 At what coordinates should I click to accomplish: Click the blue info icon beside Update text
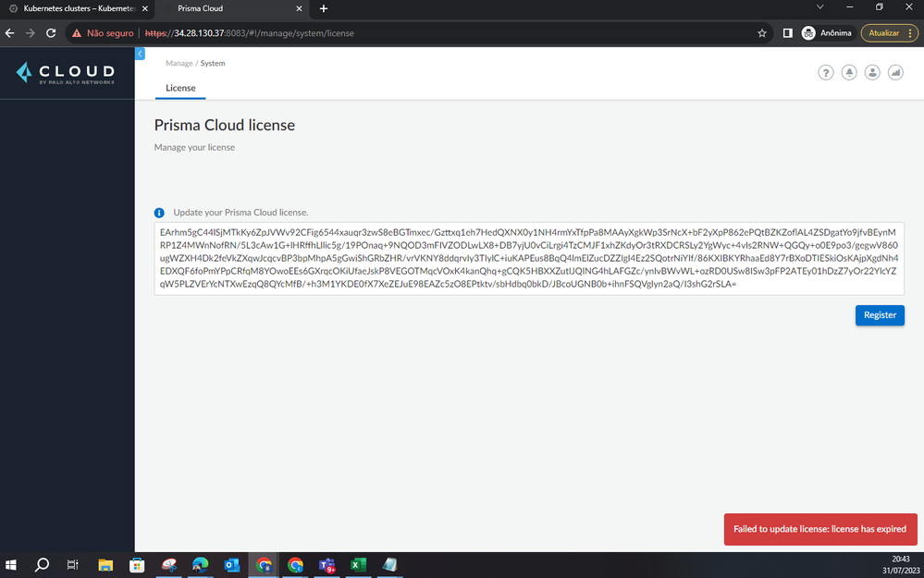tap(159, 213)
